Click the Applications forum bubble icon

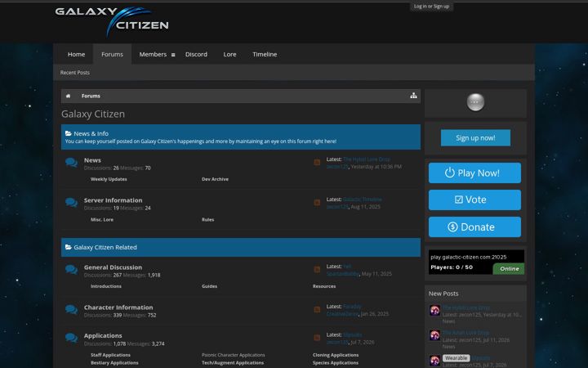tap(71, 338)
